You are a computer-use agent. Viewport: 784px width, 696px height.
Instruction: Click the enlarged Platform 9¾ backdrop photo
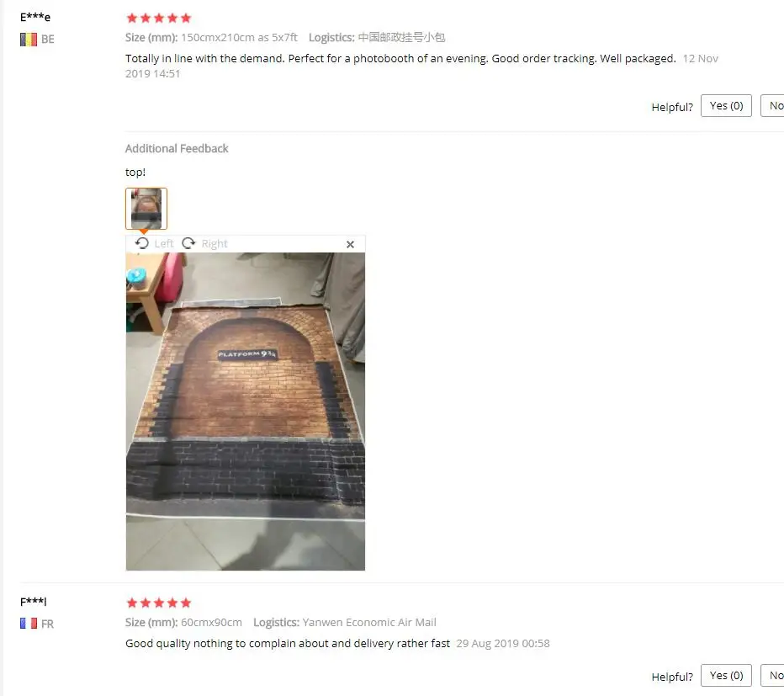coord(246,412)
